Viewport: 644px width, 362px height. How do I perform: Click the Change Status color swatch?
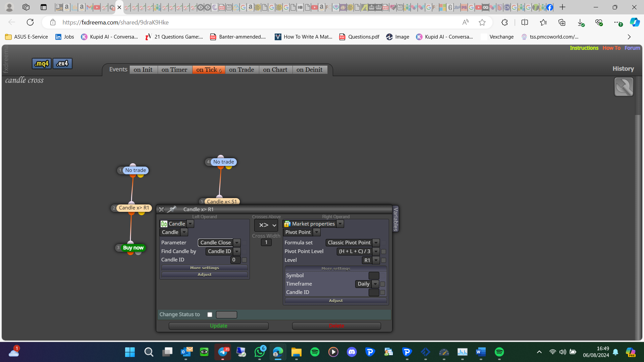coord(226,315)
